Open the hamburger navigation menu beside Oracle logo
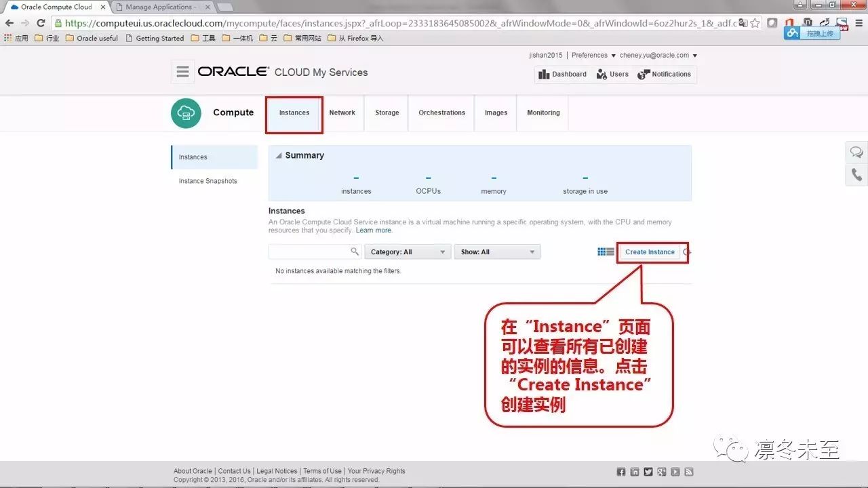 (182, 72)
